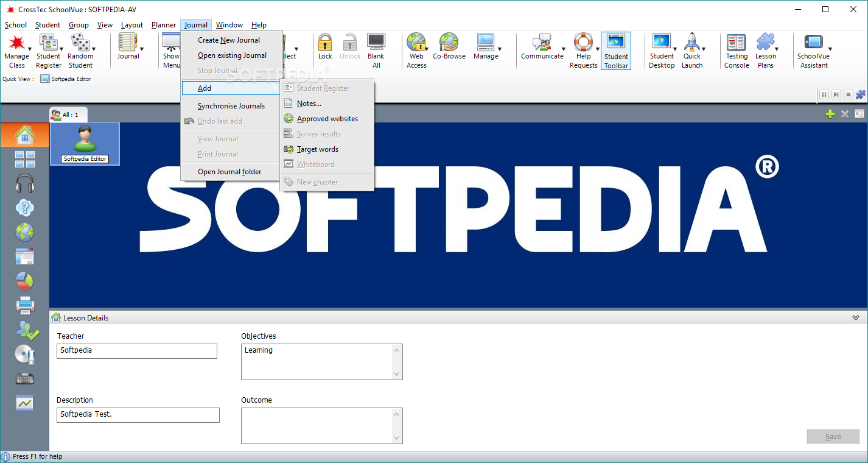
Task: Open device CD control sidebar view
Action: [25, 354]
